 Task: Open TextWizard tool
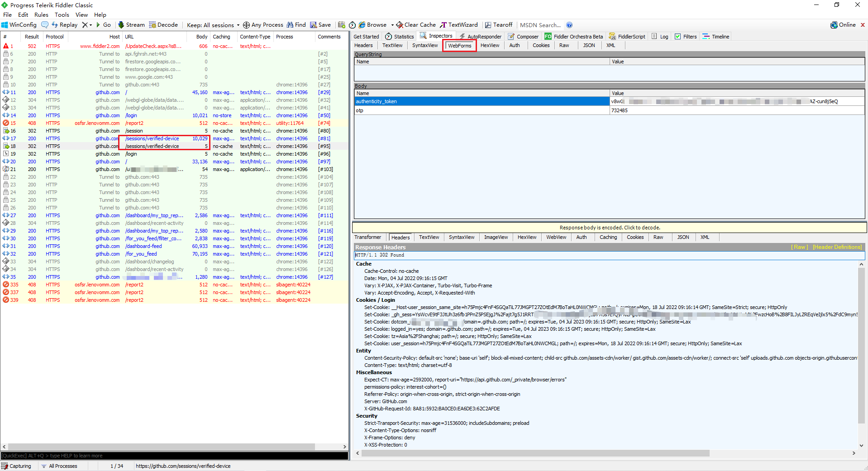pos(459,25)
